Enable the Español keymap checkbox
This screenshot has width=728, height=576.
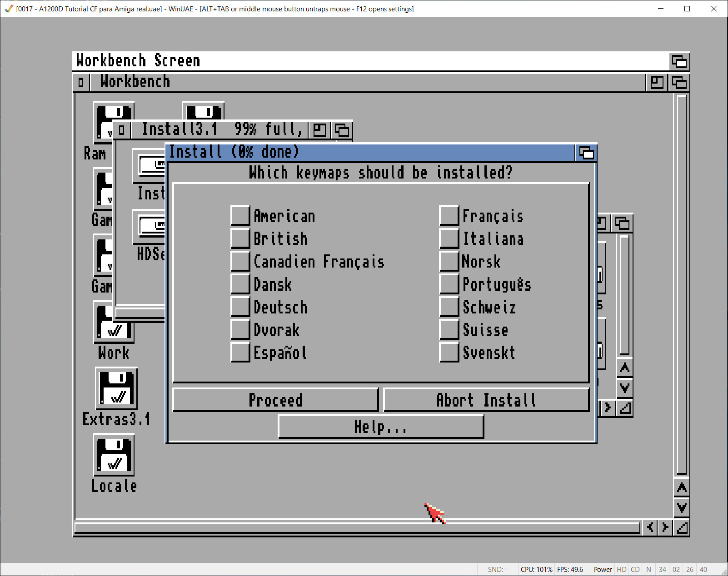pos(240,352)
